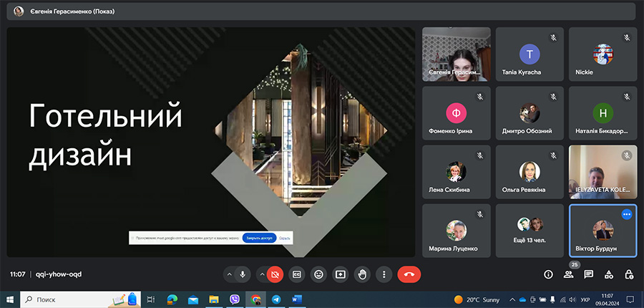Click the 'Готельний дизайн' presentation slide
This screenshot has width=644, height=308.
pyautogui.click(x=210, y=143)
